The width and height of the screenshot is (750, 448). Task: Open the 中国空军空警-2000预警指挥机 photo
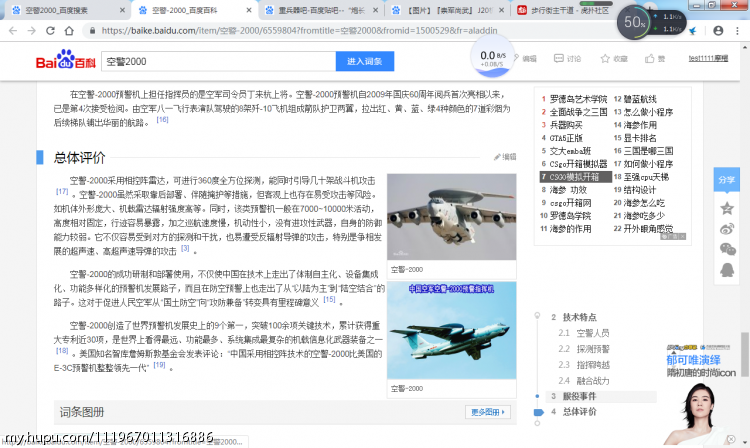[452, 330]
